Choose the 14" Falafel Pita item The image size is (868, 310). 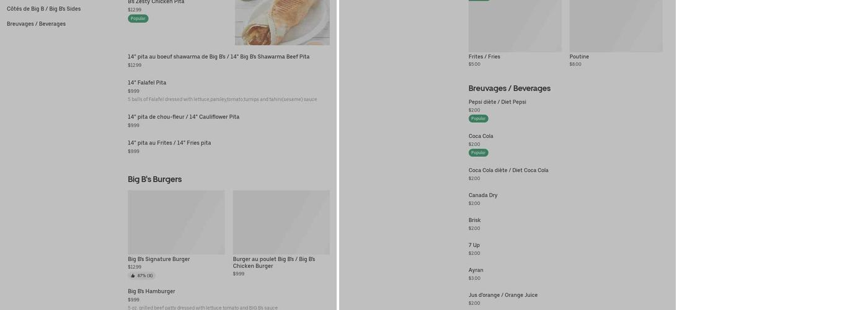pyautogui.click(x=147, y=83)
